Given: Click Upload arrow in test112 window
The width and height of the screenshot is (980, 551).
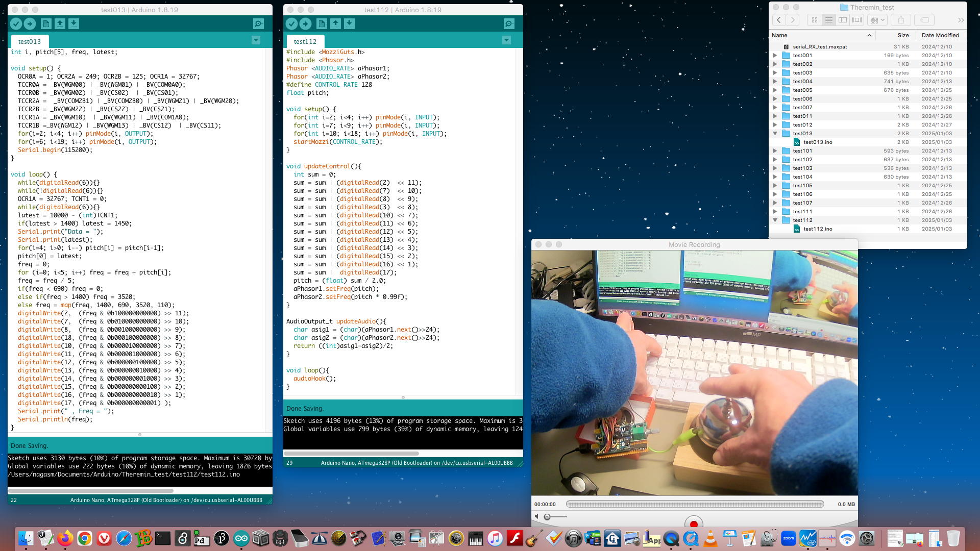Looking at the screenshot, I should [x=305, y=23].
